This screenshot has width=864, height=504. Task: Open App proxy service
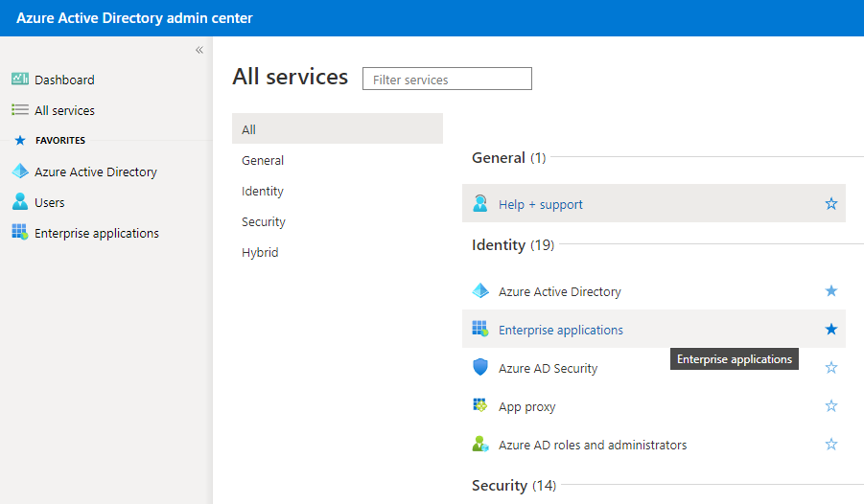(526, 407)
